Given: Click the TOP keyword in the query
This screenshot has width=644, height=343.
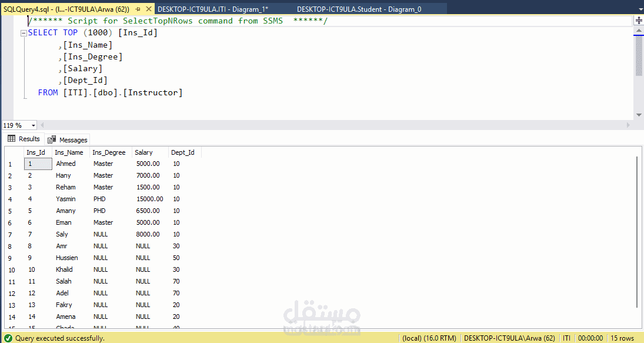Looking at the screenshot, I should [x=70, y=33].
